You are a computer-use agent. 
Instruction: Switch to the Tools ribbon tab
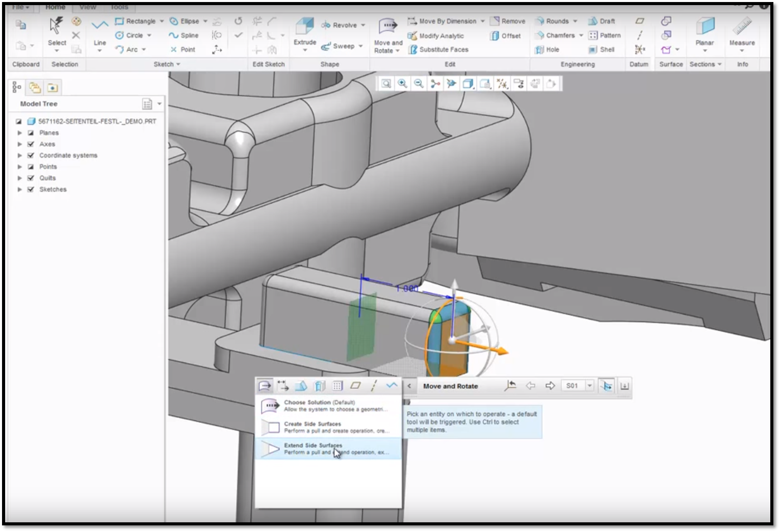119,7
